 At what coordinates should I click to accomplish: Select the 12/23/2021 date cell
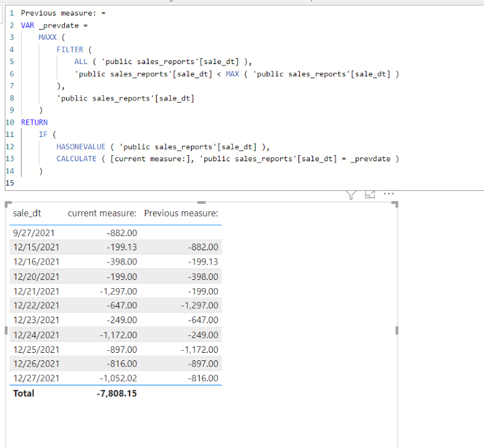click(x=36, y=320)
